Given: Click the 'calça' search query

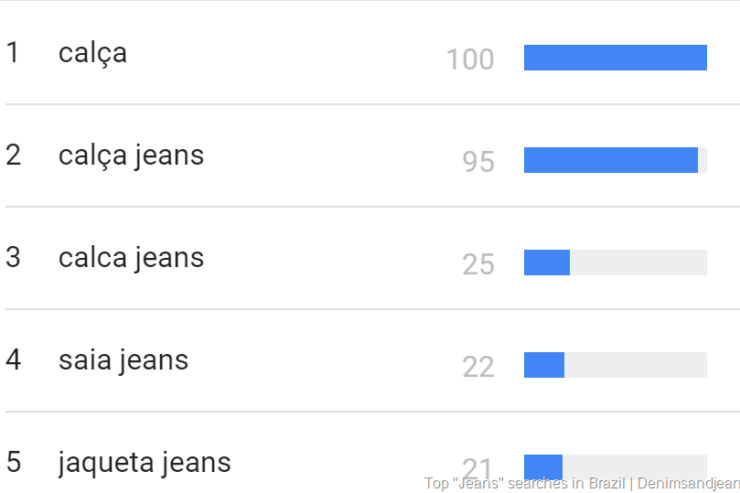Looking at the screenshot, I should (93, 53).
